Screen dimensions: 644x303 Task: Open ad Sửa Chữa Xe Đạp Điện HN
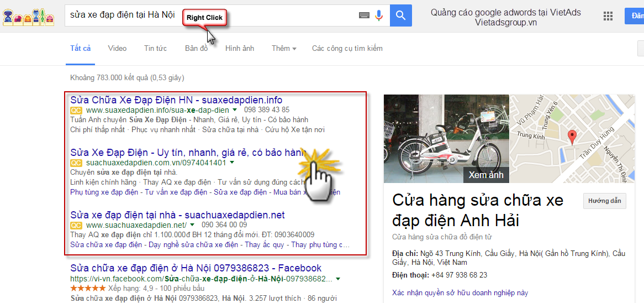(x=177, y=100)
